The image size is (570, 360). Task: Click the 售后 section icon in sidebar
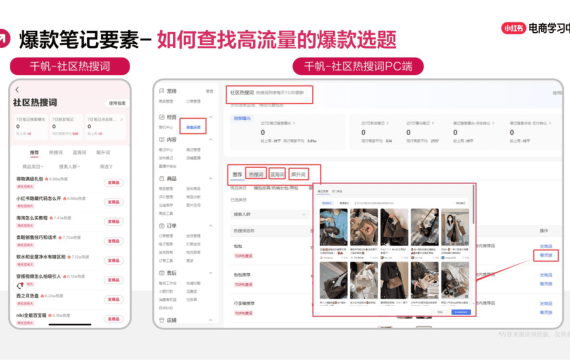[x=162, y=273]
